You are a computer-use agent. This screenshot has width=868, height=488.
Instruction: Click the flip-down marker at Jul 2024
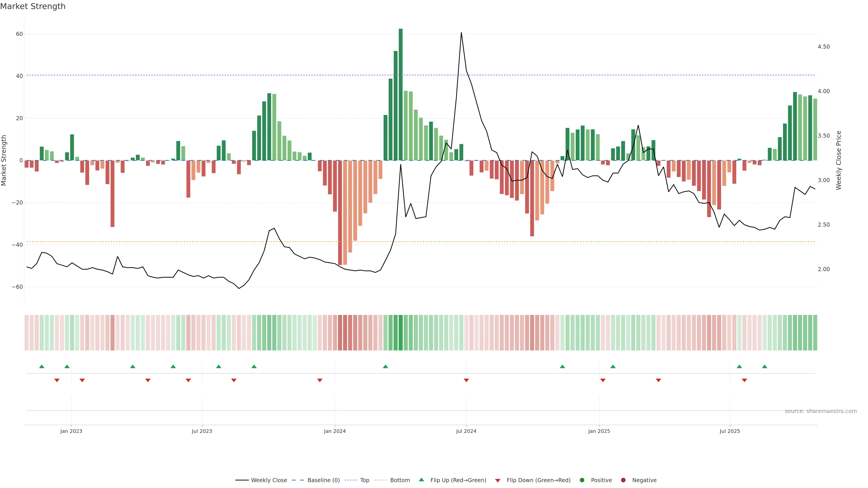click(x=466, y=380)
